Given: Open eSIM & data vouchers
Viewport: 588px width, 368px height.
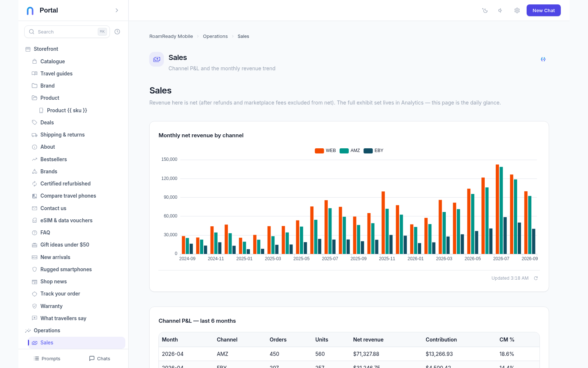Looking at the screenshot, I should (66, 220).
